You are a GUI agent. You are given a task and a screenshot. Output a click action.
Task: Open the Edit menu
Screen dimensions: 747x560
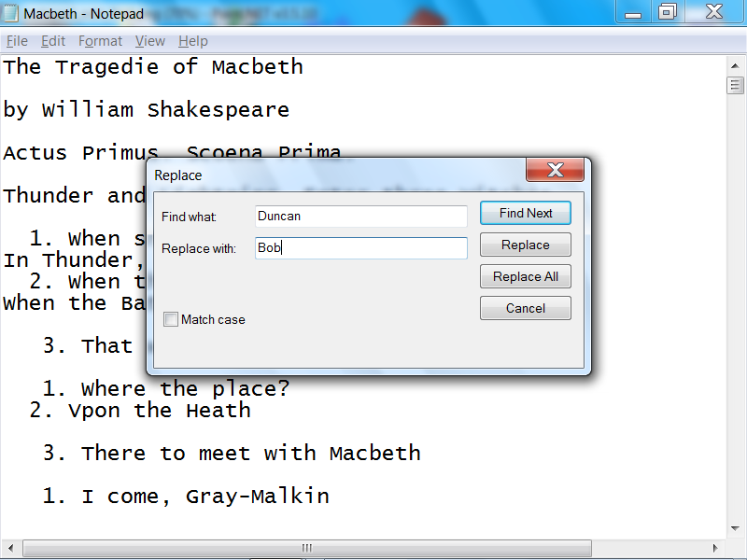52,41
